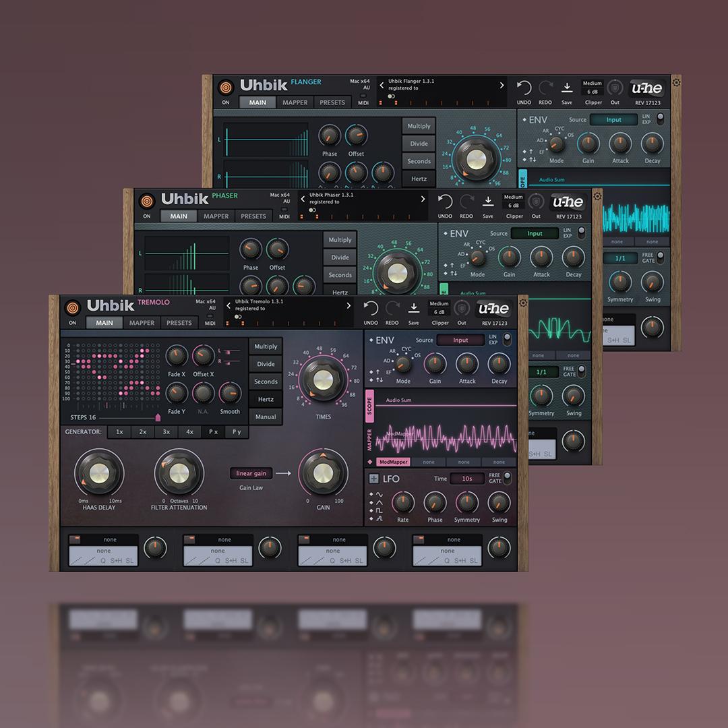This screenshot has width=728, height=728.
Task: Click Tremolo Multiply time button
Action: point(266,346)
